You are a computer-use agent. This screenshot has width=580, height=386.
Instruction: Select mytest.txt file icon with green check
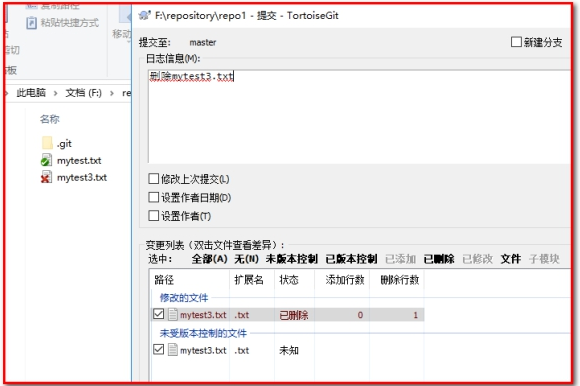pos(46,160)
